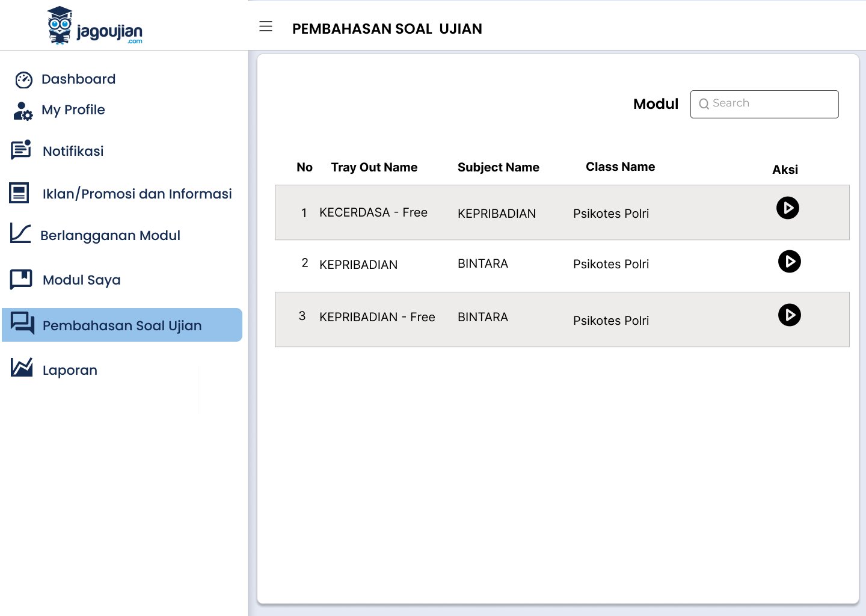Click the Tray Out Name column header

[374, 167]
